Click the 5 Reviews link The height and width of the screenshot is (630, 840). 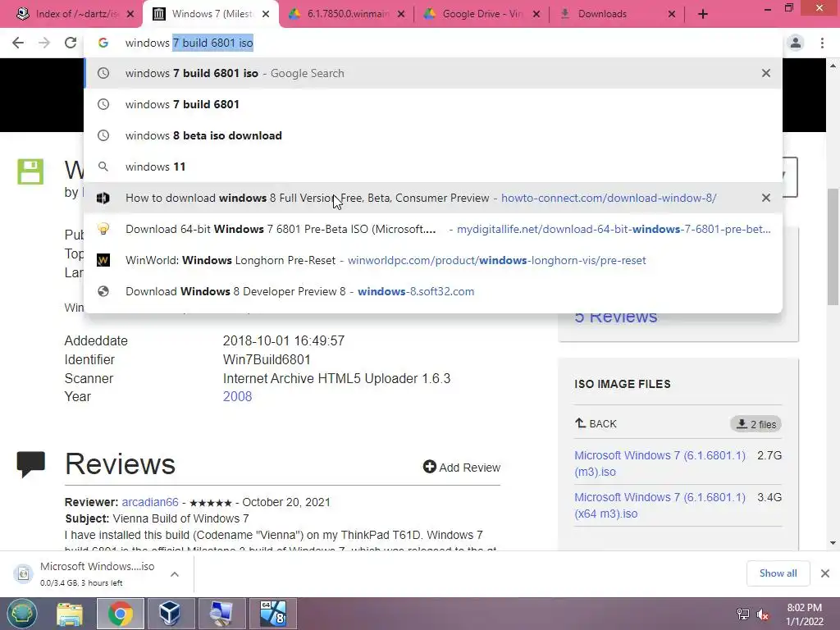click(x=616, y=317)
